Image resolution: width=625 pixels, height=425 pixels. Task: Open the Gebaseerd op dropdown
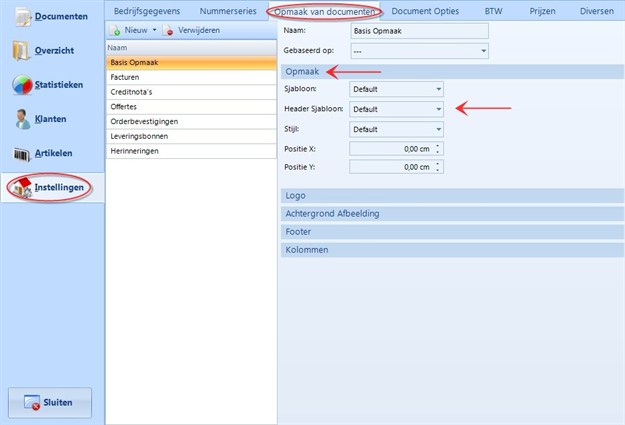coord(419,51)
